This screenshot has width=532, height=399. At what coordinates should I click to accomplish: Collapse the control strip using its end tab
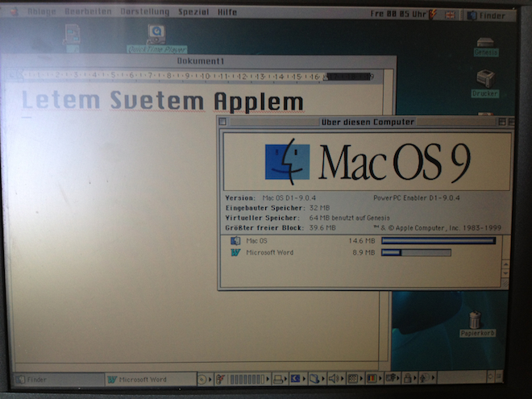tap(499, 376)
